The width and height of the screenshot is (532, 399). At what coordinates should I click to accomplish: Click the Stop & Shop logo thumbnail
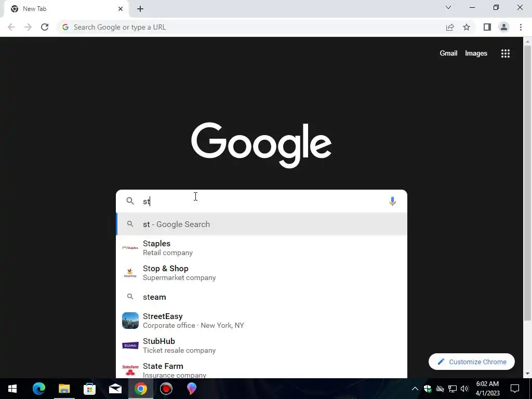[x=130, y=273]
